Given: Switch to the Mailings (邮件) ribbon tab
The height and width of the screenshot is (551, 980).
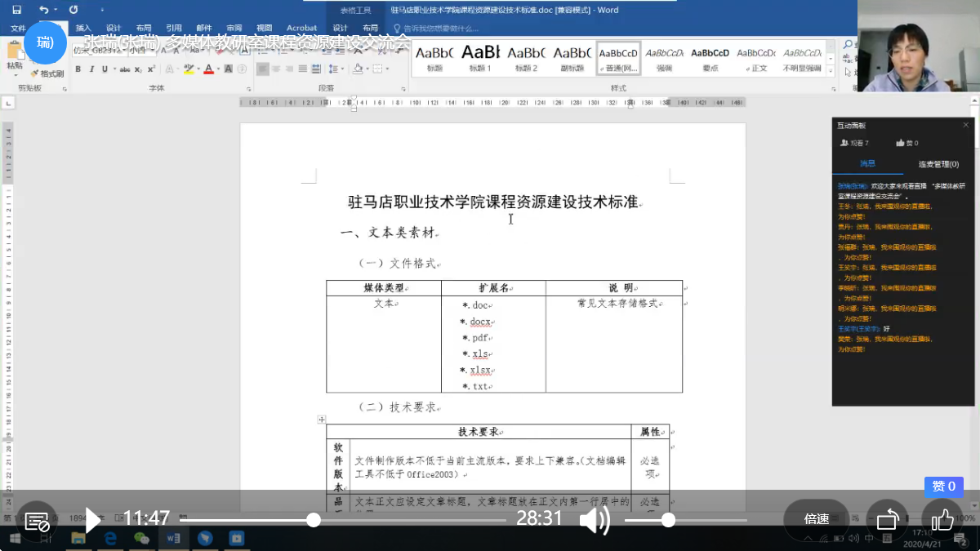Looking at the screenshot, I should point(204,29).
